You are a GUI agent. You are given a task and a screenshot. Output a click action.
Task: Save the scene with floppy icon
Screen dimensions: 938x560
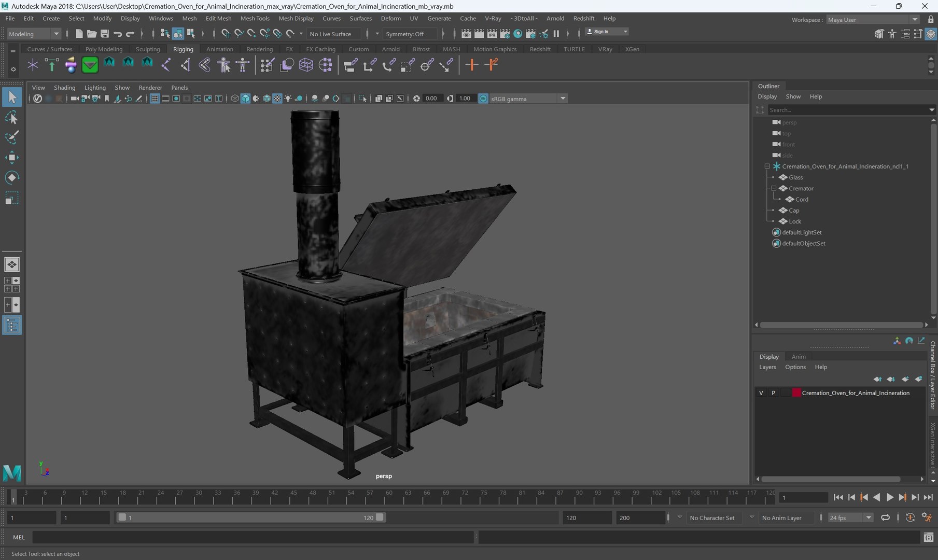click(x=104, y=34)
